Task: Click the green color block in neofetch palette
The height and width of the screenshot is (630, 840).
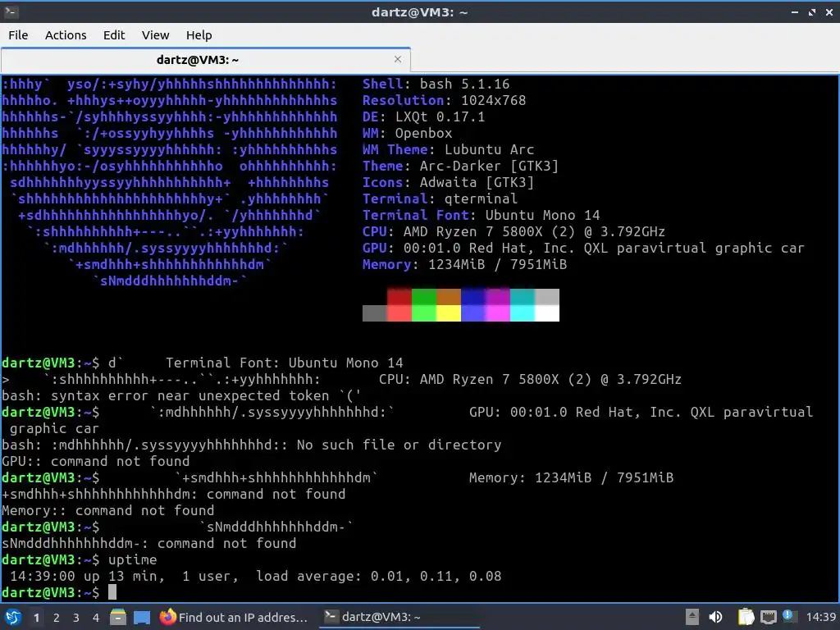Action: coord(424,297)
